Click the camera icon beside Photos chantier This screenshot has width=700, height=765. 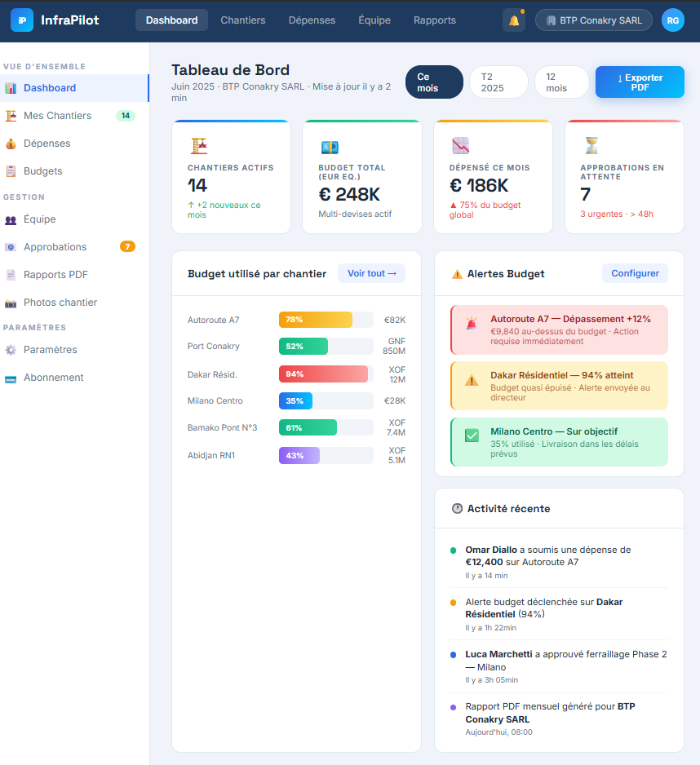click(x=11, y=303)
